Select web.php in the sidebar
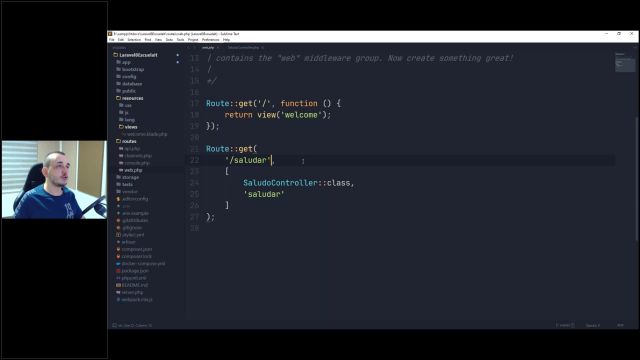The image size is (640, 360). click(131, 170)
